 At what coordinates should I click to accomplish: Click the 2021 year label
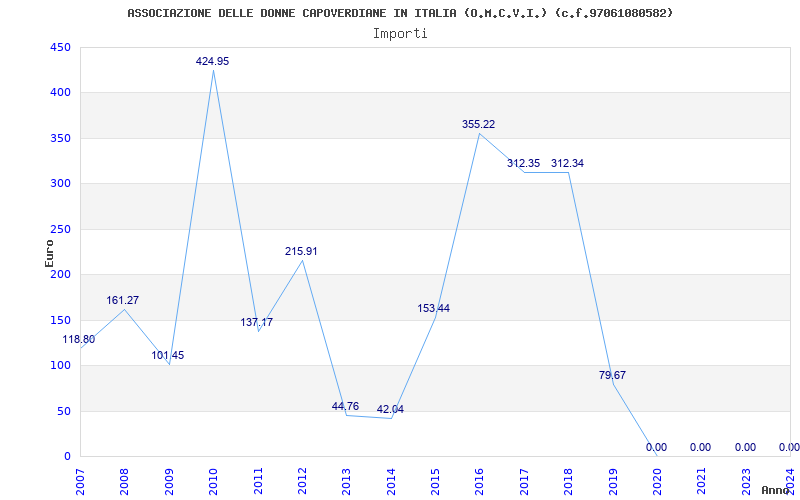[702, 482]
